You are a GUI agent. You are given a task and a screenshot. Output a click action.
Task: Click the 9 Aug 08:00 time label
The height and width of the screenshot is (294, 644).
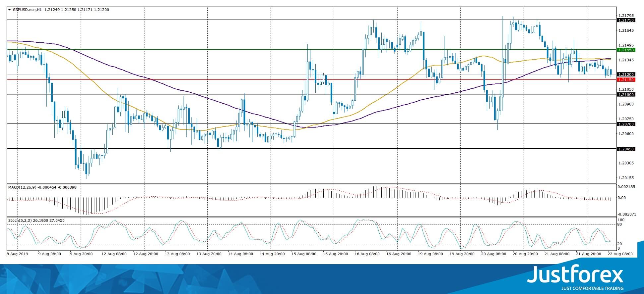click(x=50, y=254)
